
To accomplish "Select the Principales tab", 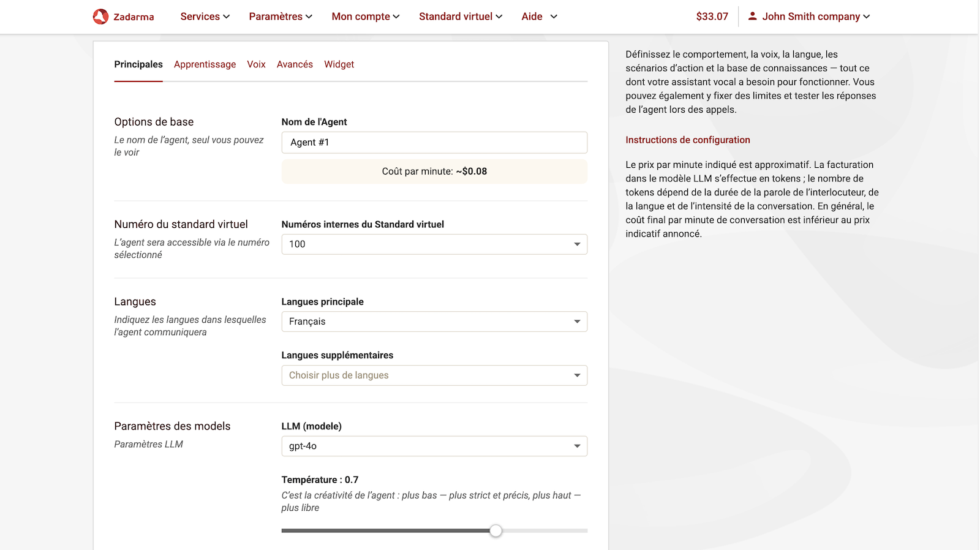I will point(138,64).
